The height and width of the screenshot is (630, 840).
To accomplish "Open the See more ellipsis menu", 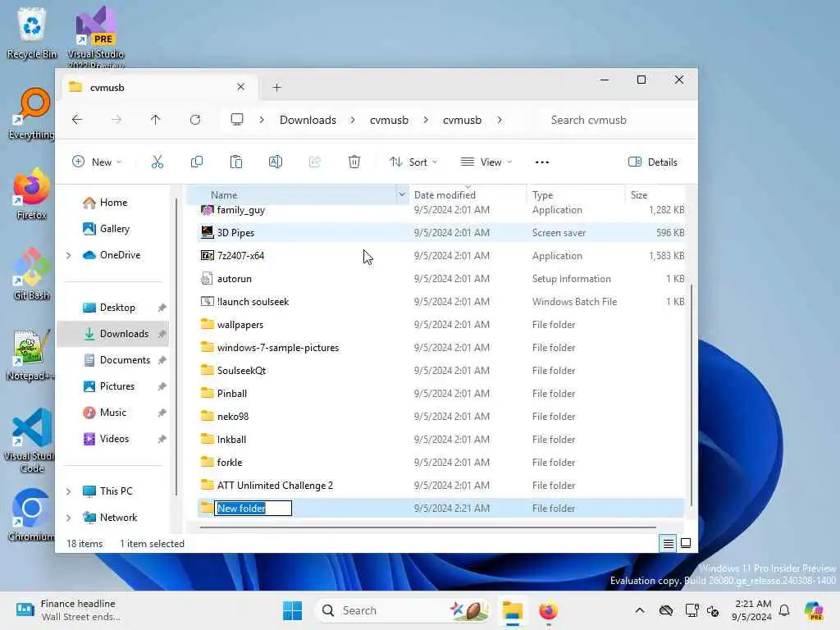I will 542,162.
